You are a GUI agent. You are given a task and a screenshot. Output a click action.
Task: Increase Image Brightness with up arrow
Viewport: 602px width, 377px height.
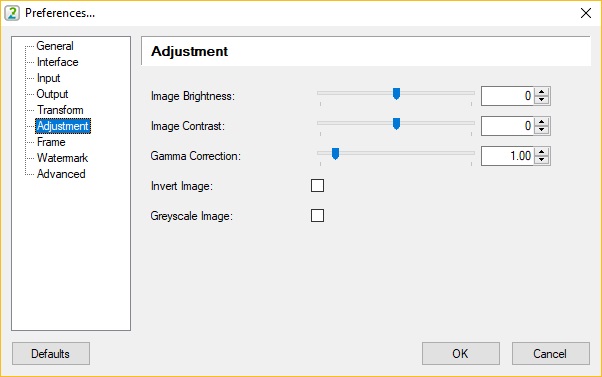click(542, 92)
